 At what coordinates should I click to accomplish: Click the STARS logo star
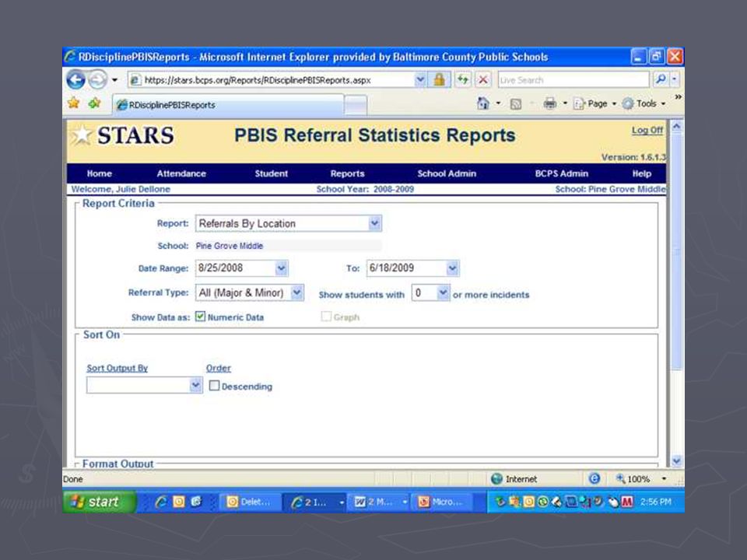[x=81, y=135]
